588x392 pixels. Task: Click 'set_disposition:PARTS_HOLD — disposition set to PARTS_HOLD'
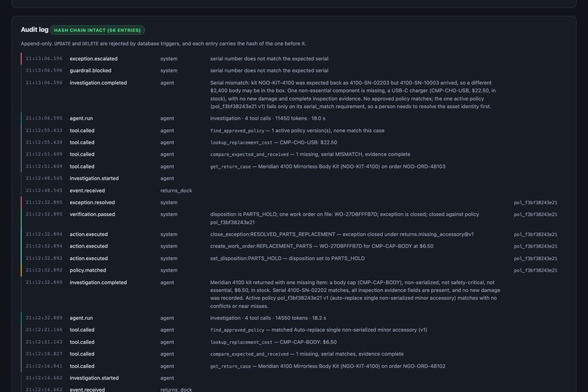coord(287,258)
